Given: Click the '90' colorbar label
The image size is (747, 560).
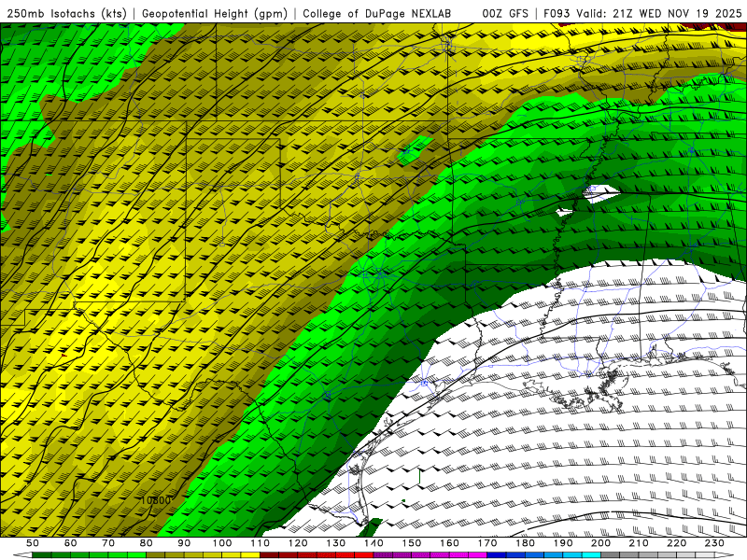Looking at the screenshot, I should coord(184,543).
